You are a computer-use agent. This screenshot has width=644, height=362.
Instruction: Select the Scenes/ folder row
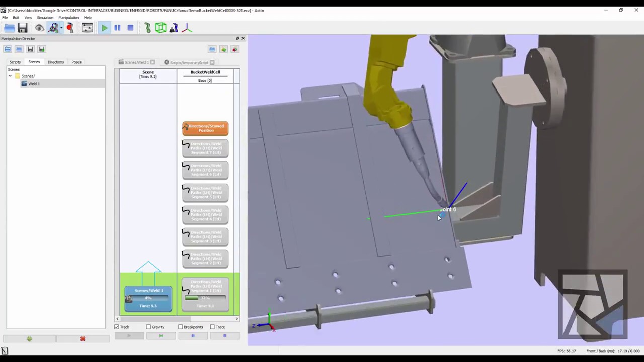click(28, 76)
